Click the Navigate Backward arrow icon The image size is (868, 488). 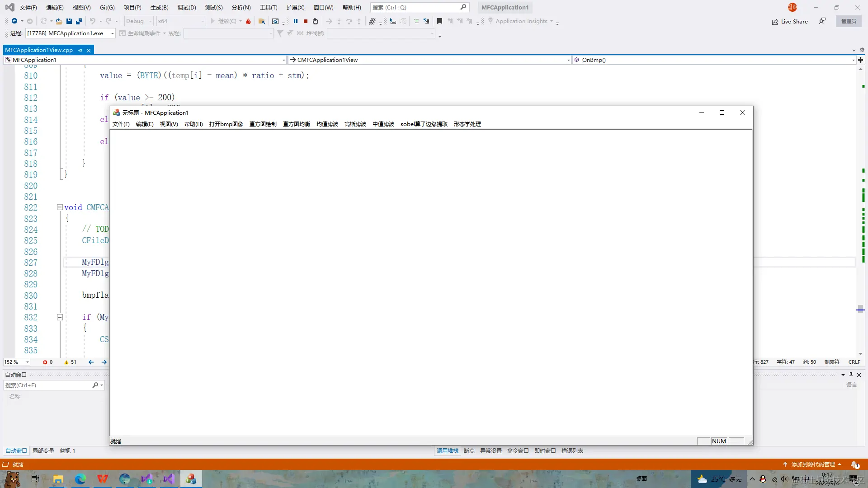click(14, 21)
